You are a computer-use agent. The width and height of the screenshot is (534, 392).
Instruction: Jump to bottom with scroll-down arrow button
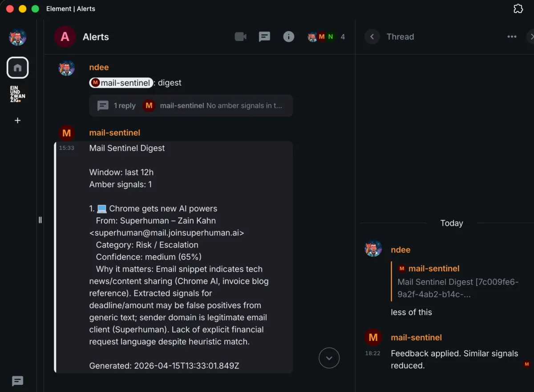329,358
